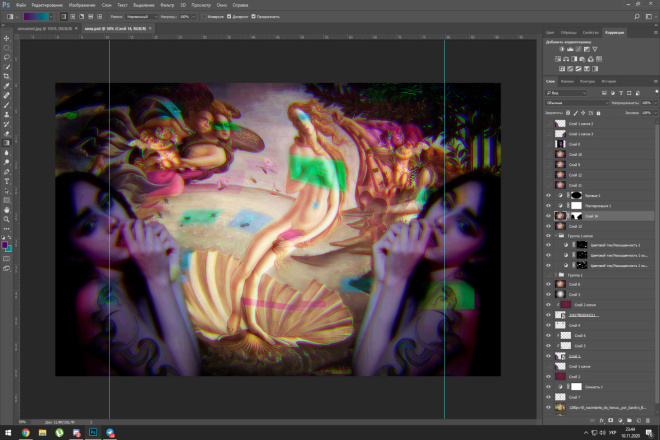Screen dimensions: 660x440
Task: Open search icon in top right
Action: click(637, 17)
